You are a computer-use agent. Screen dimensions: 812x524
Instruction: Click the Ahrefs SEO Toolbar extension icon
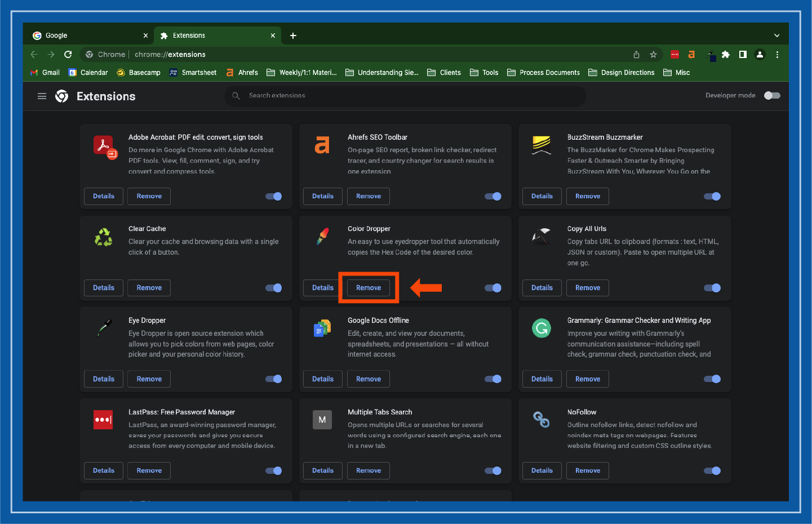(x=322, y=145)
